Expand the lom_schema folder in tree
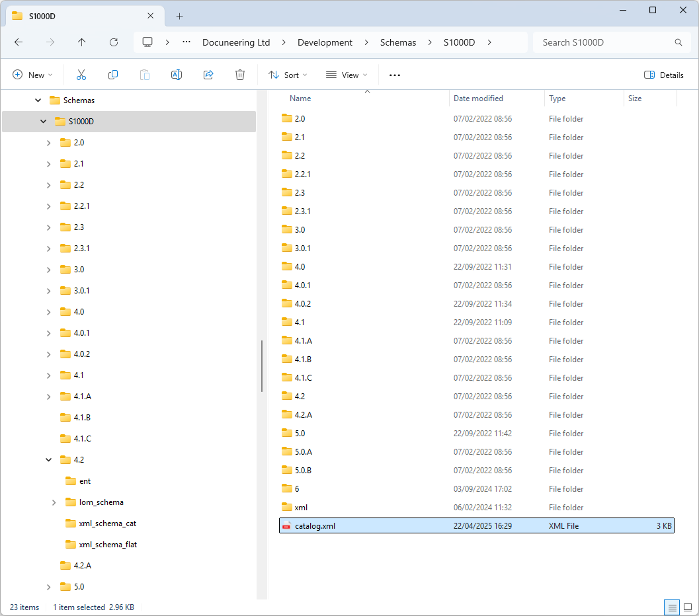This screenshot has width=699, height=616. tap(54, 502)
